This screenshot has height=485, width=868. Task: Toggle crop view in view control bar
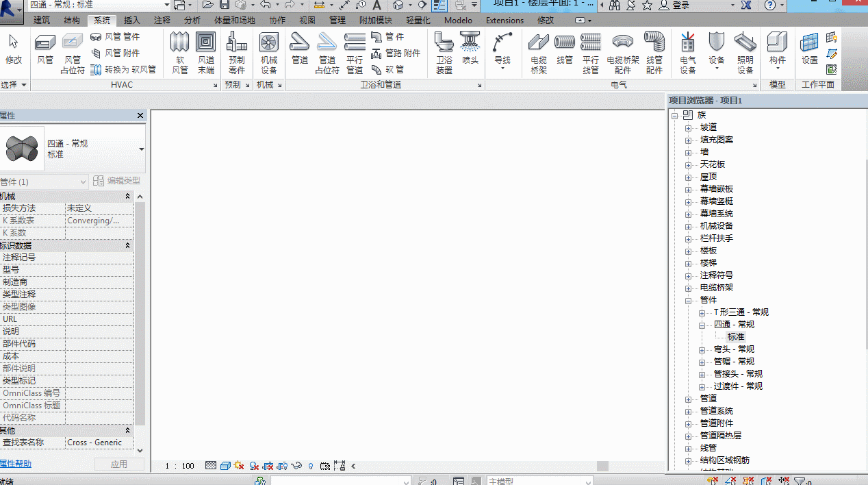point(268,466)
